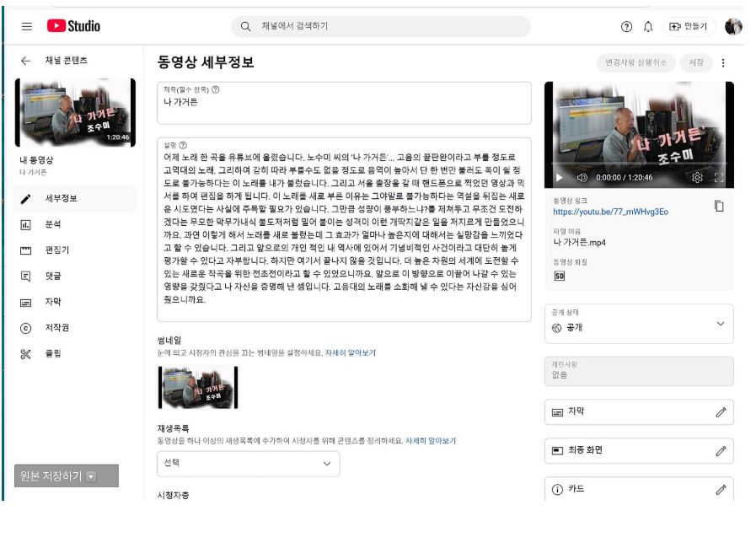The height and width of the screenshot is (548, 756).
Task: Toggle fullscreen on the video preview
Action: pyautogui.click(x=719, y=178)
